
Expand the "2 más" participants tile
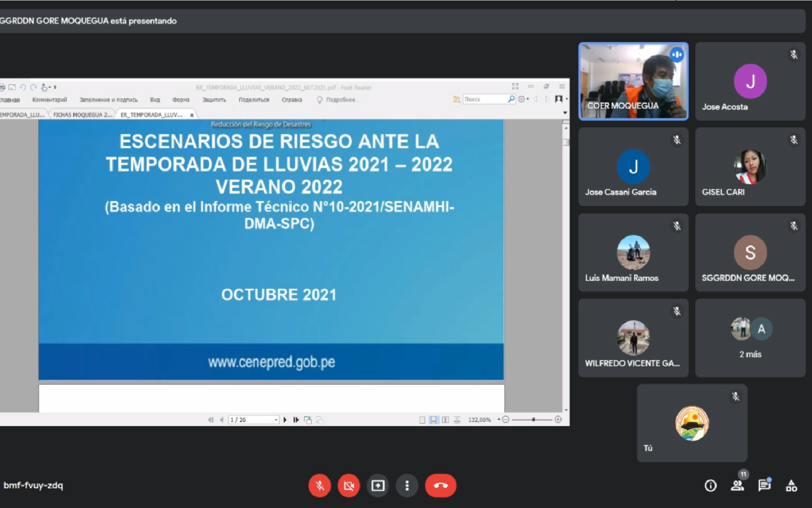coord(750,337)
